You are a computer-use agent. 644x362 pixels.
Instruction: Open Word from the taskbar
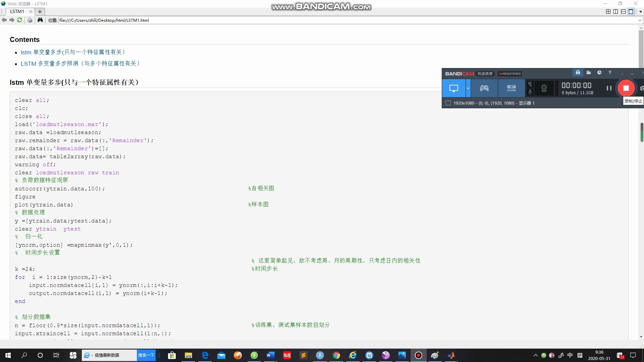click(270, 355)
